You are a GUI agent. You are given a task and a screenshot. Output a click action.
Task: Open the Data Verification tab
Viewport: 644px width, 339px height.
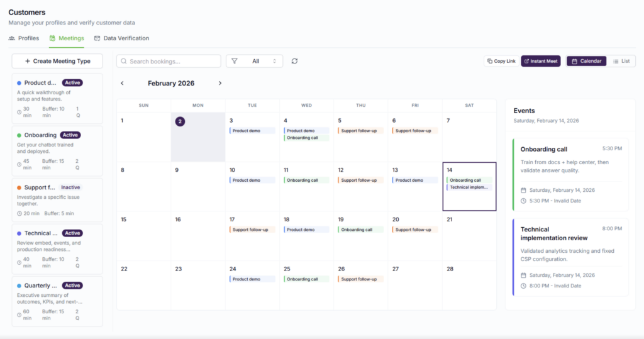pos(121,38)
